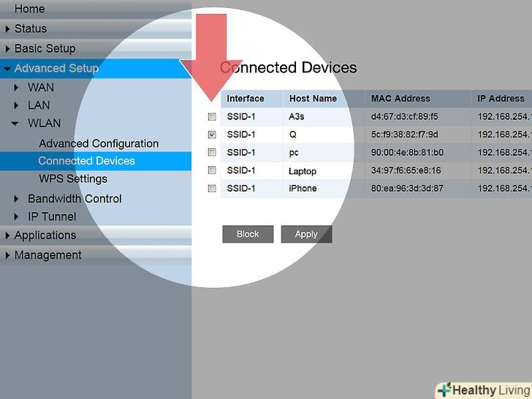Expand the Status menu arrow
This screenshot has width=532, height=399.
pos(7,29)
